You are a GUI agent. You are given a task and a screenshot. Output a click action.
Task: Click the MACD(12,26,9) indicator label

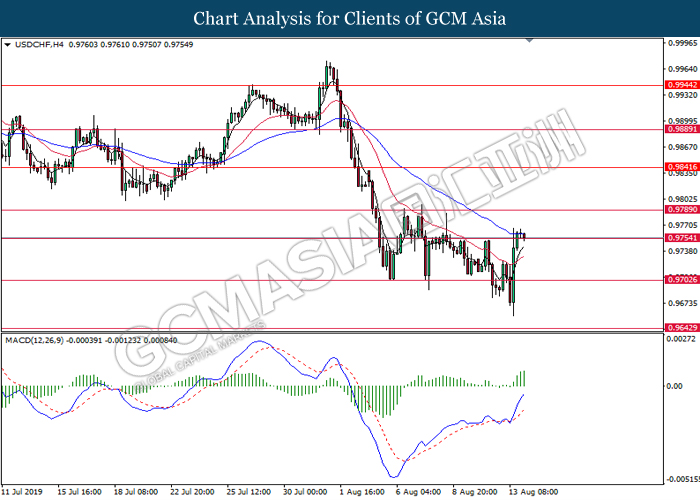(x=34, y=340)
